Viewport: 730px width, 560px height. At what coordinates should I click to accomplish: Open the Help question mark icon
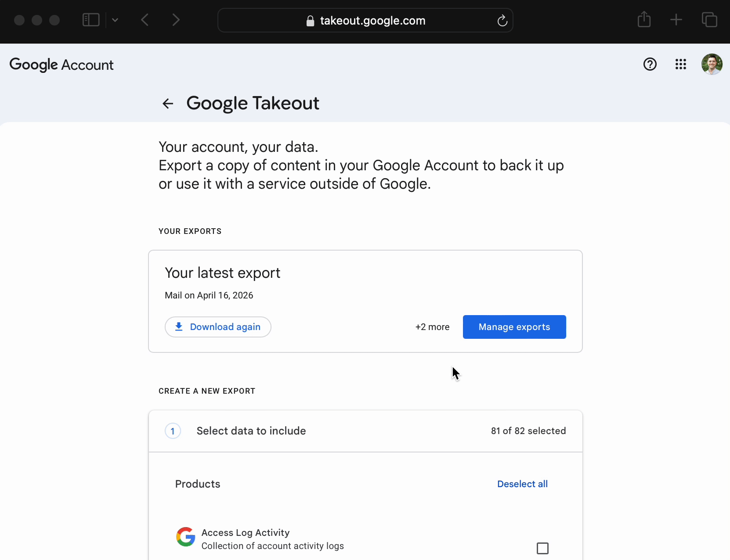(x=650, y=64)
